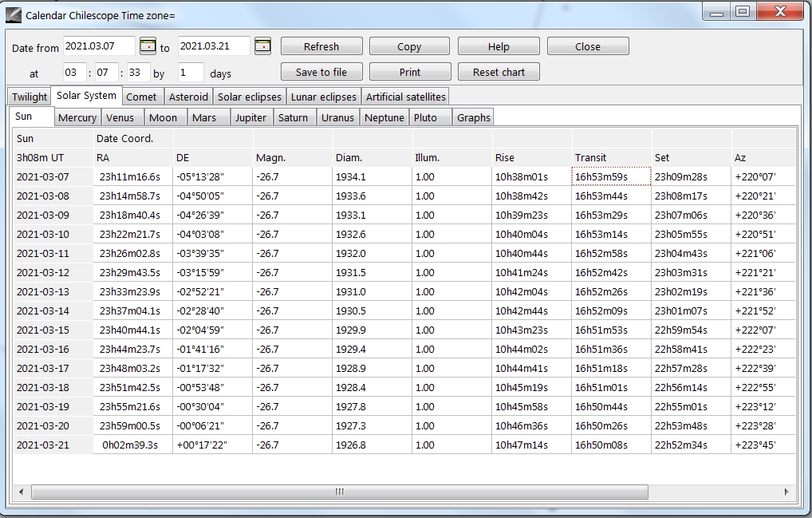Open the Jupiter planet tab

[x=250, y=117]
